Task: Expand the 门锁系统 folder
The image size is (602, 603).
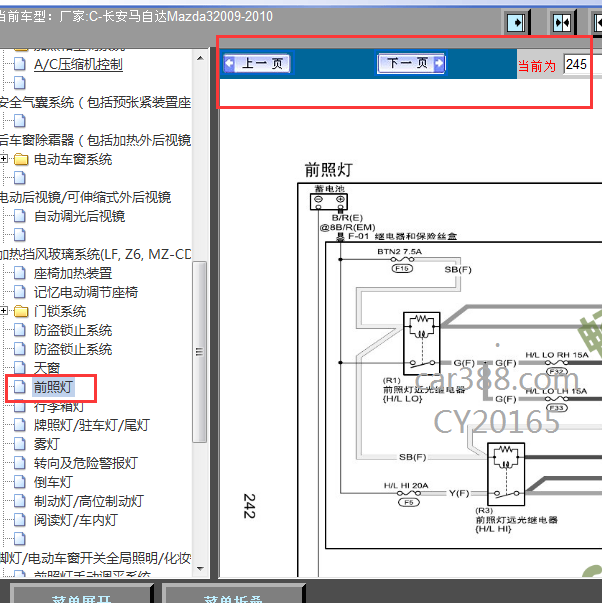Action: [x=4, y=311]
